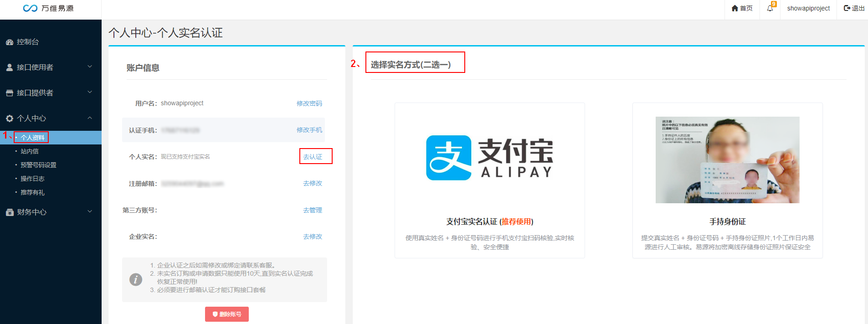The image size is (868, 324).
Task: Click the 控制台 dashboard icon
Action: click(10, 42)
